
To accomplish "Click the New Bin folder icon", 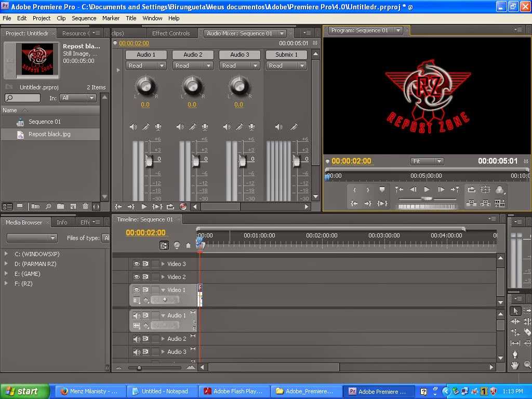I will (60, 206).
